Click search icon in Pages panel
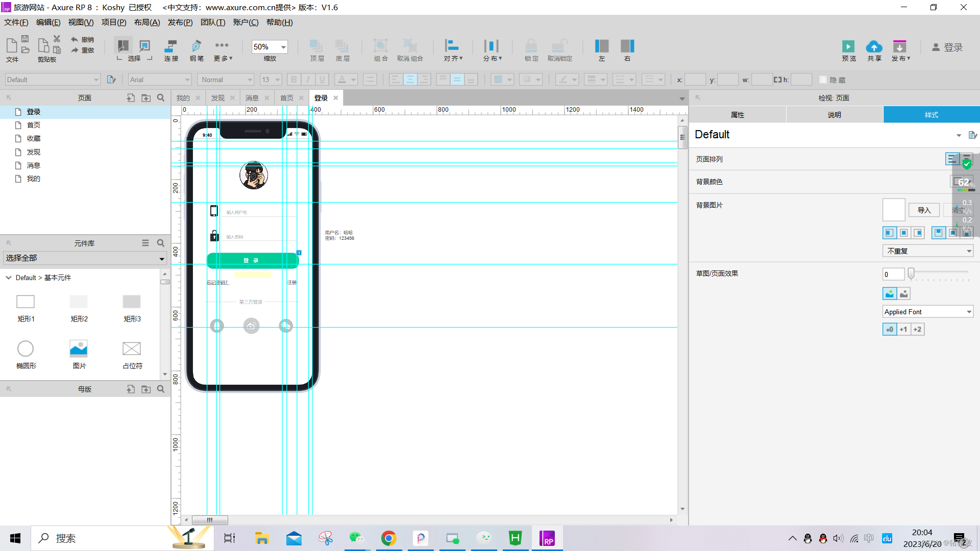 coord(161,98)
